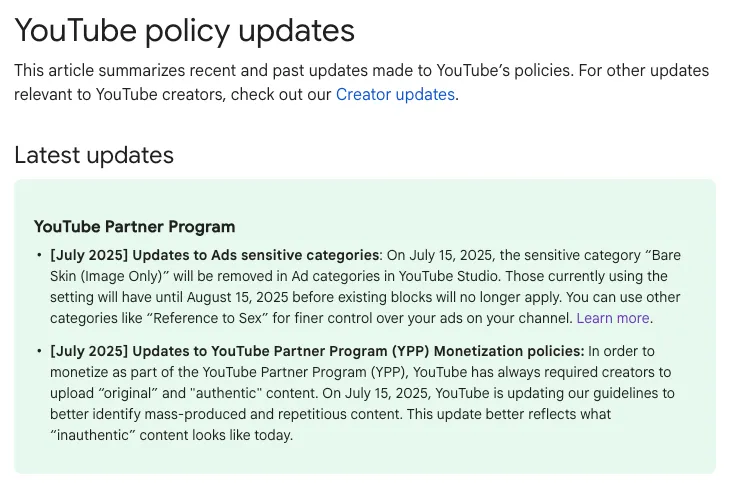Click the phrase mass-produced and repetitious content
The width and height of the screenshot is (740, 483).
pyautogui.click(x=273, y=414)
